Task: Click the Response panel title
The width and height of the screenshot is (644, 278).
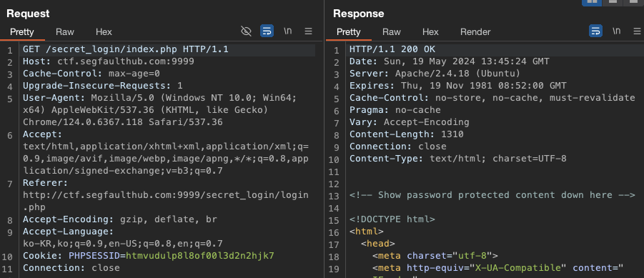Action: click(359, 14)
